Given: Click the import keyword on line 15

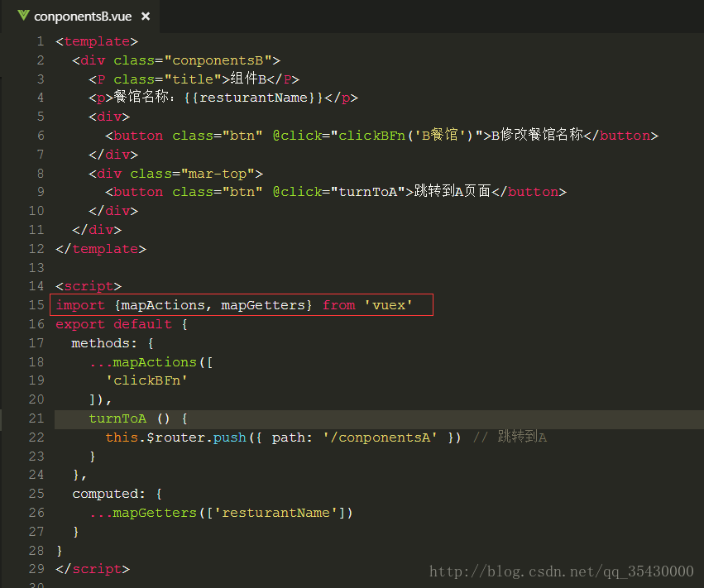Looking at the screenshot, I should coord(80,305).
